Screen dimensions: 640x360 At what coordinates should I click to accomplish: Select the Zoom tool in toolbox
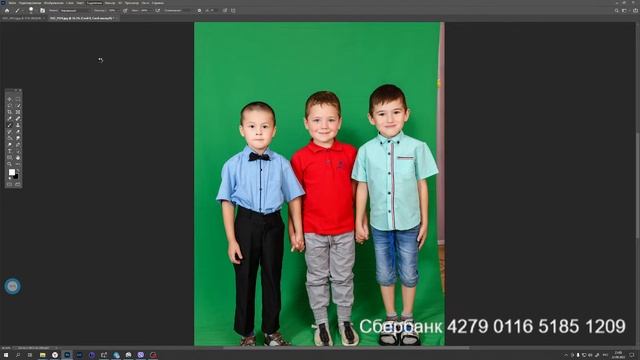tap(9, 164)
